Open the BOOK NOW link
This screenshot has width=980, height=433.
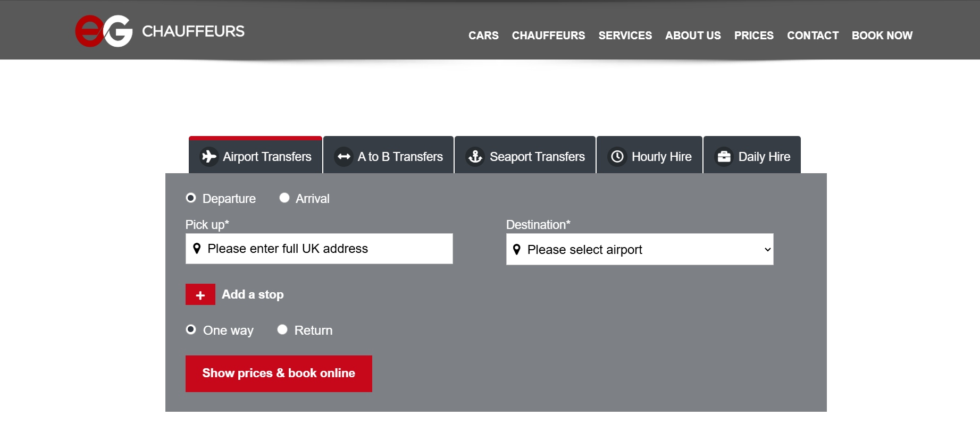click(882, 36)
